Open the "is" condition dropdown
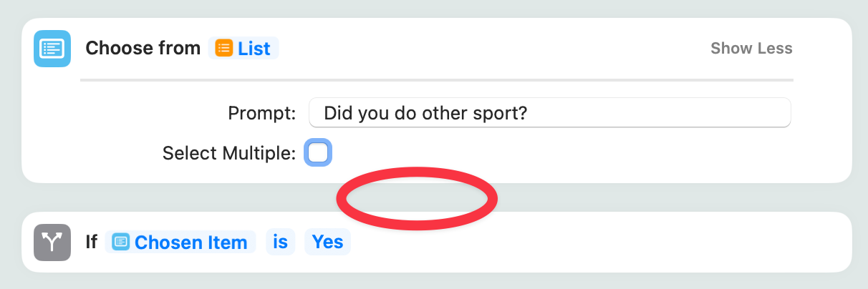The height and width of the screenshot is (289, 868). [x=280, y=243]
